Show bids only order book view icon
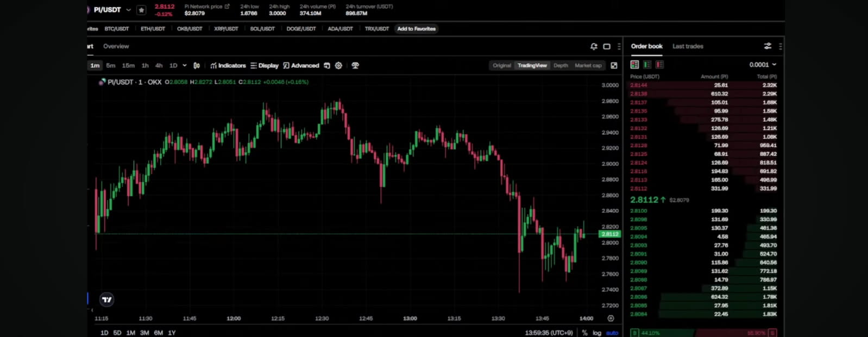 click(x=647, y=65)
